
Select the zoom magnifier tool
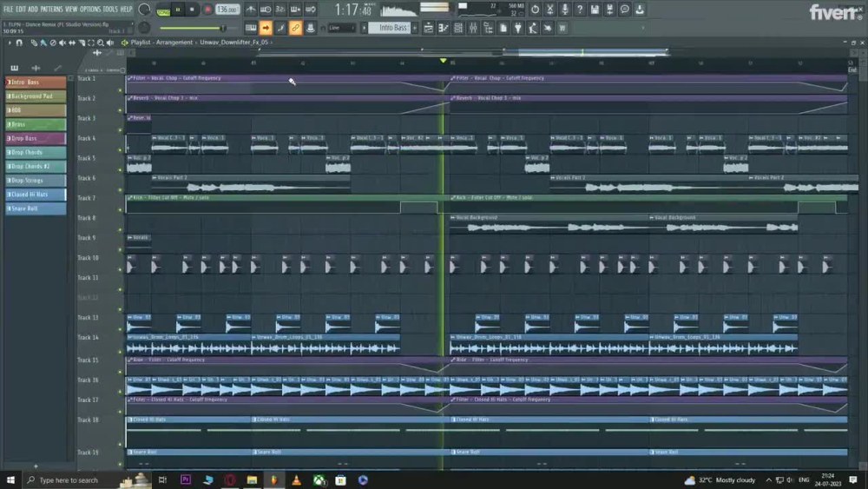pyautogui.click(x=101, y=43)
